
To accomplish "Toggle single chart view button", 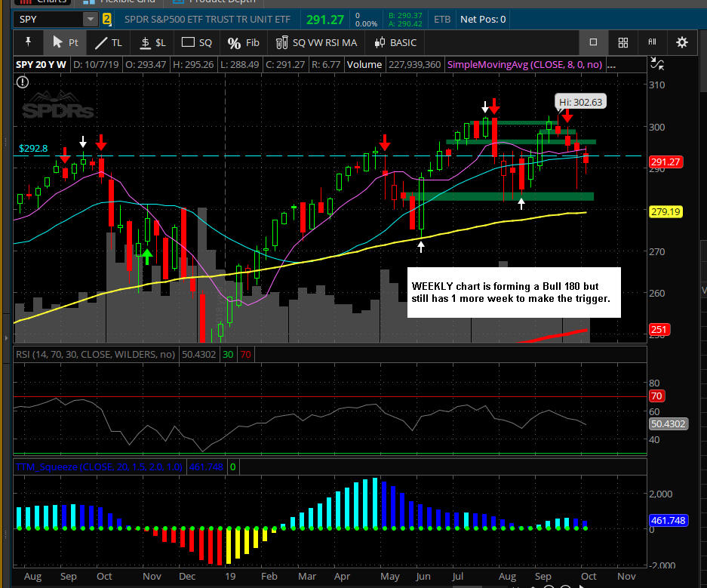I will click(x=593, y=43).
